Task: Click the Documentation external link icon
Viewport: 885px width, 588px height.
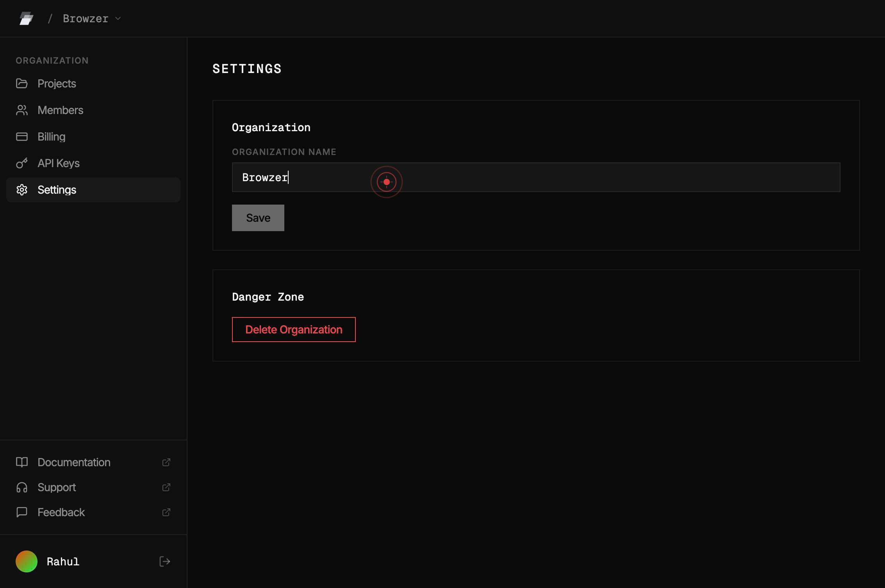Action: pos(166,462)
